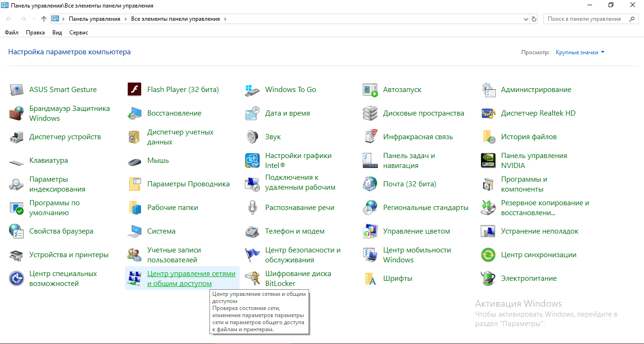
Task: Open Резервное копирование и восстановление link
Action: (x=545, y=208)
